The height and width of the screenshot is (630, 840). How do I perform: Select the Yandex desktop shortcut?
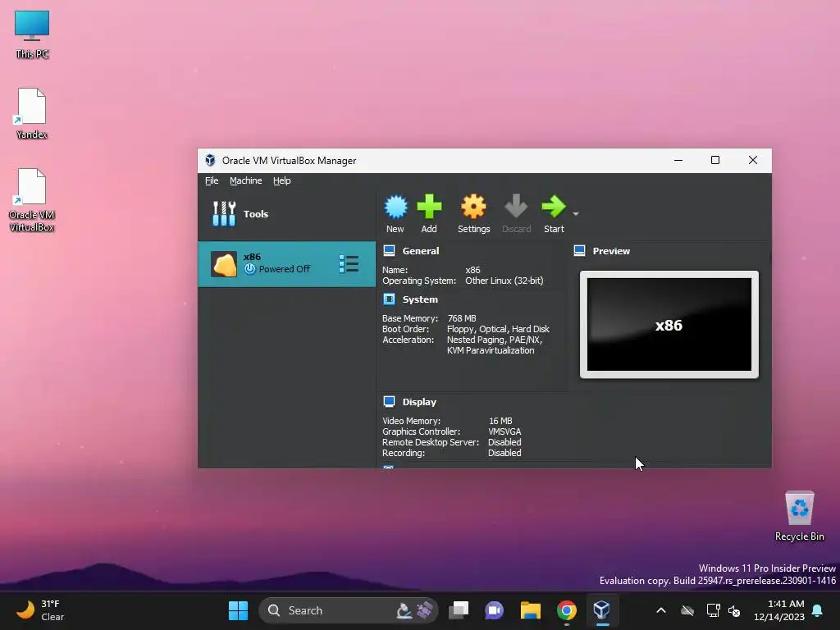coord(32,113)
